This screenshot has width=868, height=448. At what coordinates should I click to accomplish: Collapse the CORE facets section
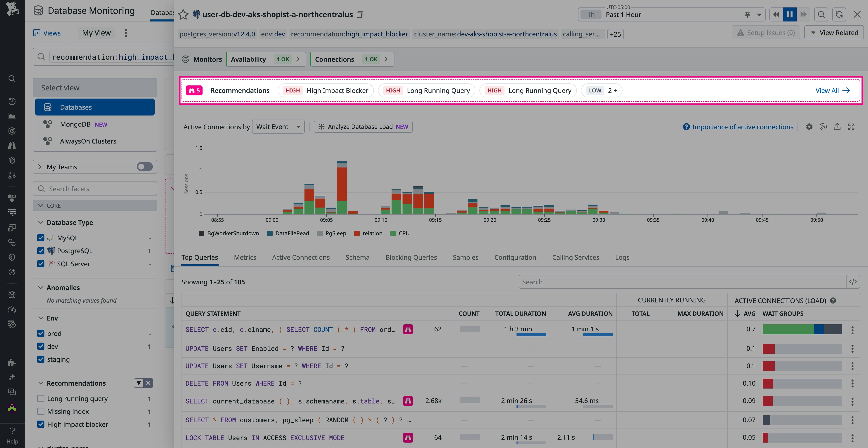41,205
